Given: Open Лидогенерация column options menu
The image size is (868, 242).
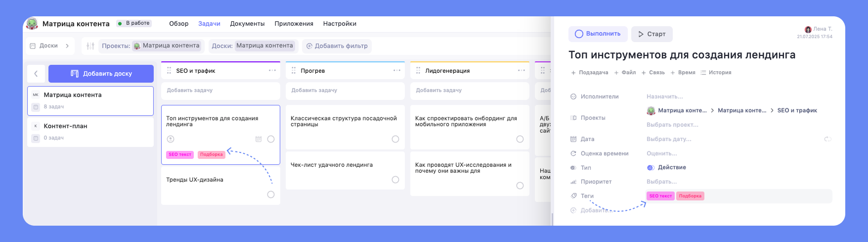Looking at the screenshot, I should 521,70.
